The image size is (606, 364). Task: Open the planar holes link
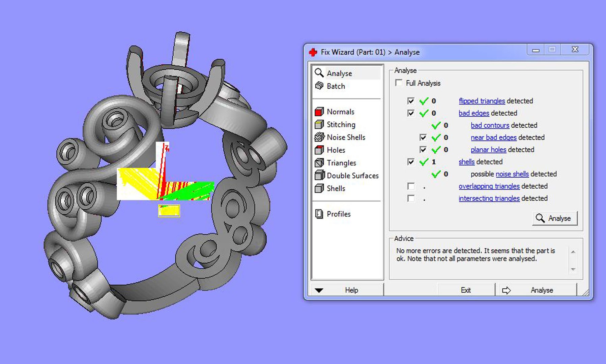click(x=488, y=150)
